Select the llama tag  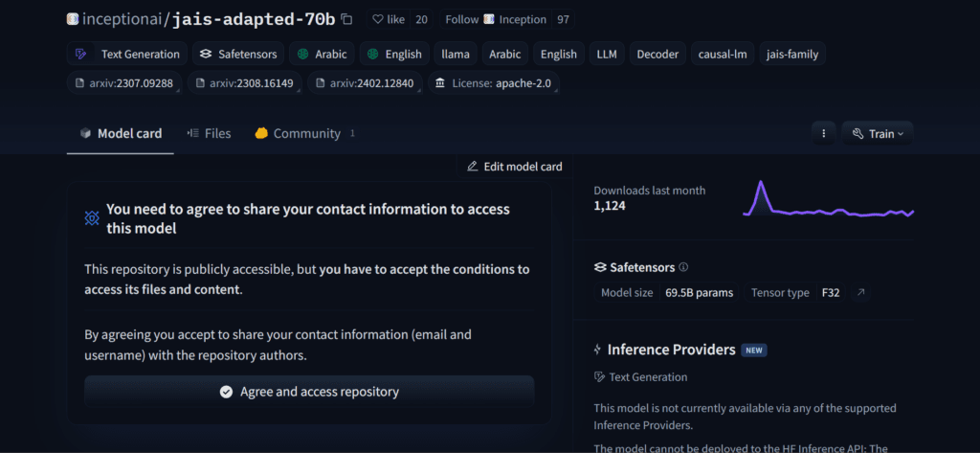coord(456,54)
